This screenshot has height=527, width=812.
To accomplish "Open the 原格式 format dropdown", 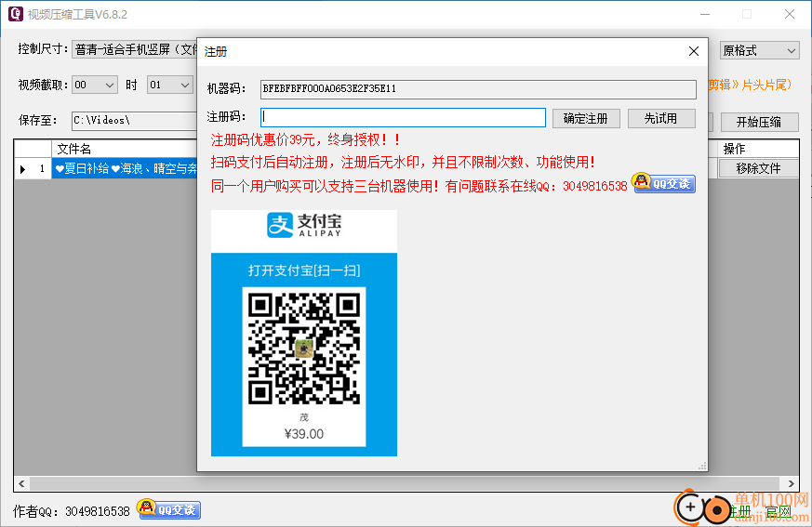I will point(760,51).
